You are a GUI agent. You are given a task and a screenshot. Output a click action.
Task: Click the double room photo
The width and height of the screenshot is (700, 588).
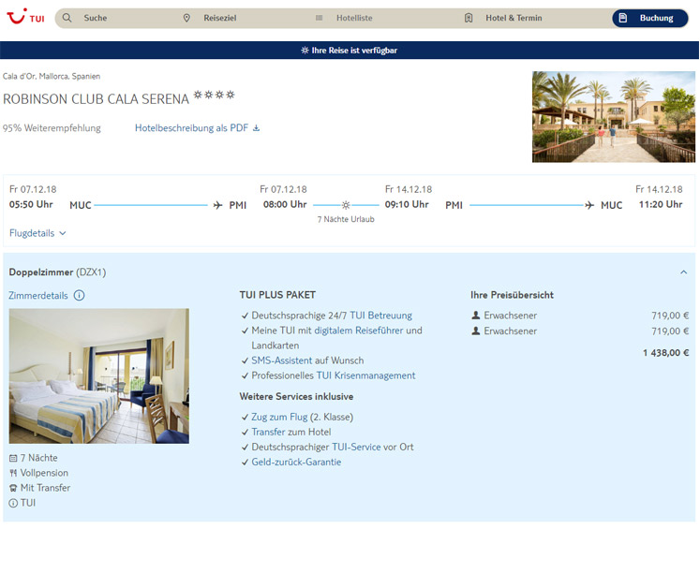(x=98, y=375)
